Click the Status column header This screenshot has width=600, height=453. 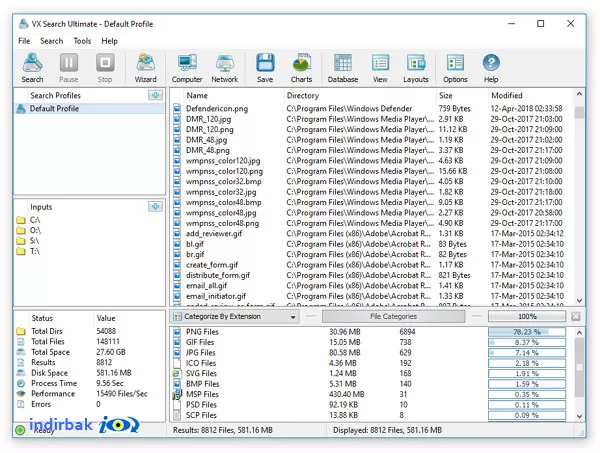[42, 318]
